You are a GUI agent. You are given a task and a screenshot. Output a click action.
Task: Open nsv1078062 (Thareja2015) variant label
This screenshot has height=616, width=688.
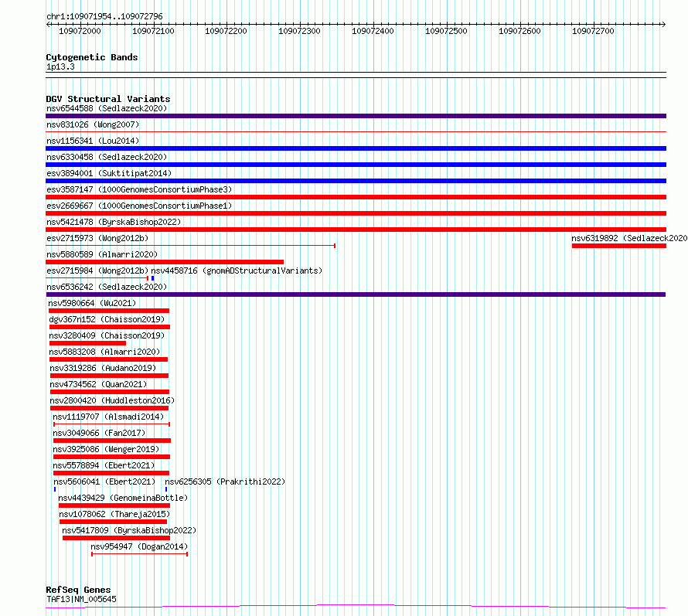pos(114,514)
